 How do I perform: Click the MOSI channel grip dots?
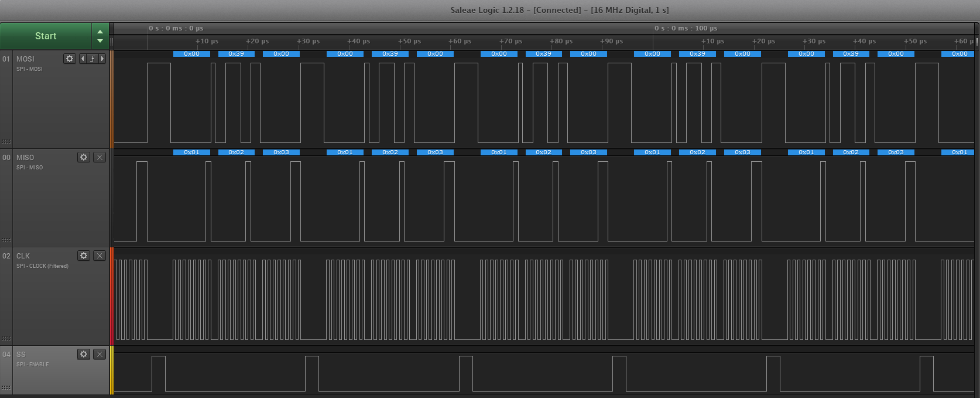point(6,142)
